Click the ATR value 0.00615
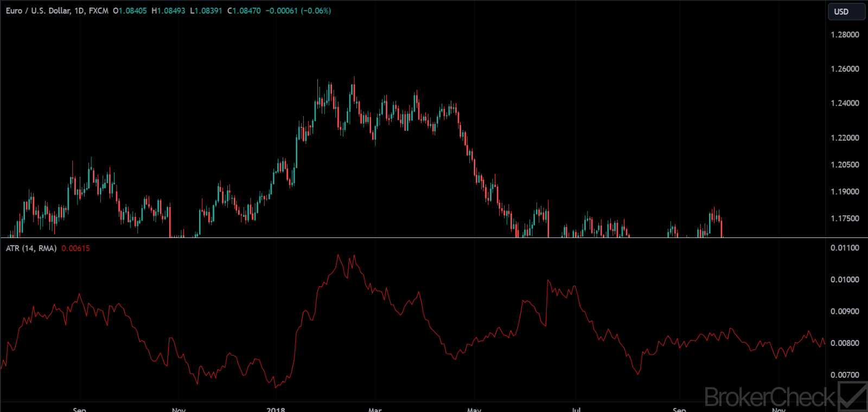 [x=76, y=248]
